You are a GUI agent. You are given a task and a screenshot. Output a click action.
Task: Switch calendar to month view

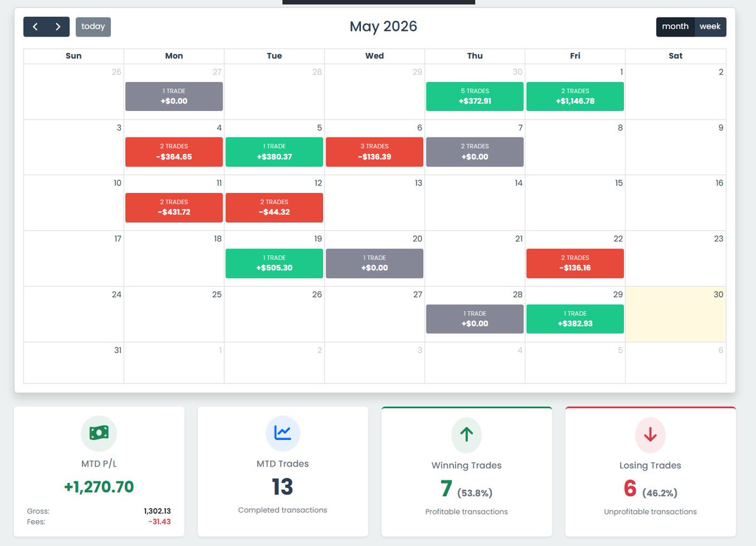click(x=675, y=26)
